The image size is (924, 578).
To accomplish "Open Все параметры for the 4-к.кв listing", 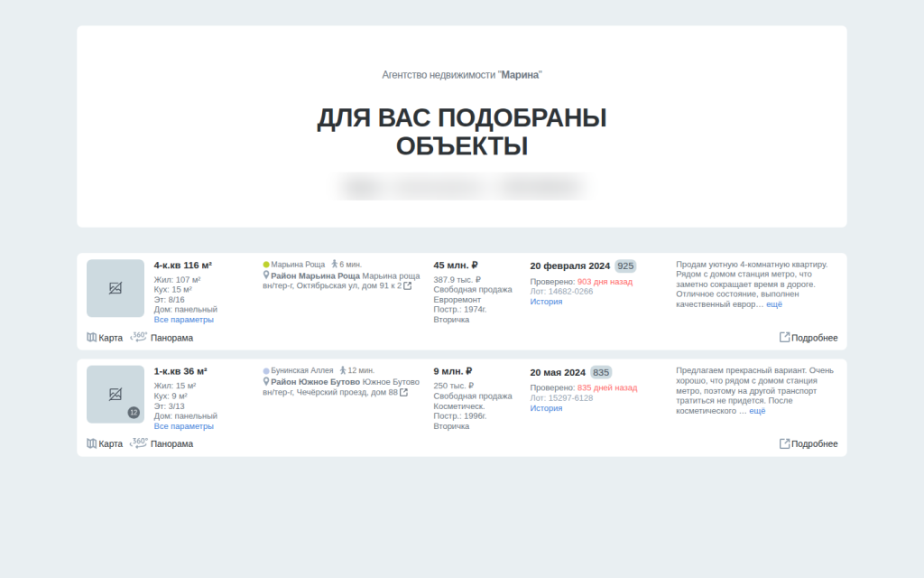I will (184, 320).
